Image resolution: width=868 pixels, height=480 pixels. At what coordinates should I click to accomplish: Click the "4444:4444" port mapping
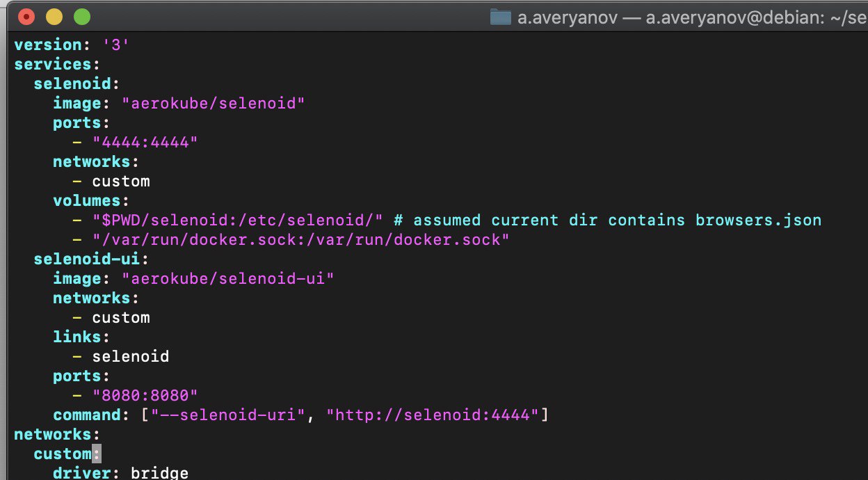click(145, 143)
